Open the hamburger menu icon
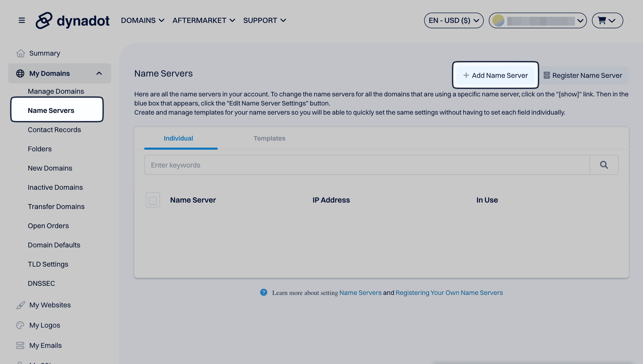This screenshot has height=364, width=643. pyautogui.click(x=22, y=21)
